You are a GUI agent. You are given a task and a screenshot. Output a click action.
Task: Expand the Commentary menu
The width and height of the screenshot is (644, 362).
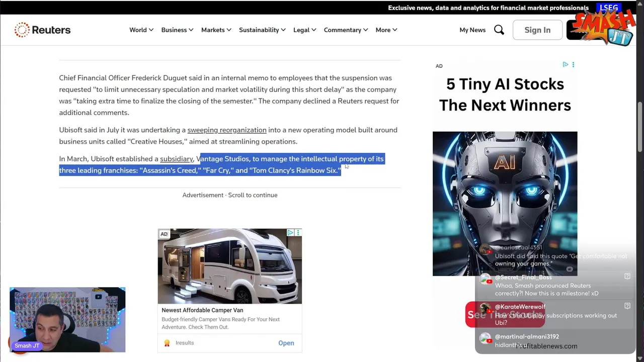[346, 30]
